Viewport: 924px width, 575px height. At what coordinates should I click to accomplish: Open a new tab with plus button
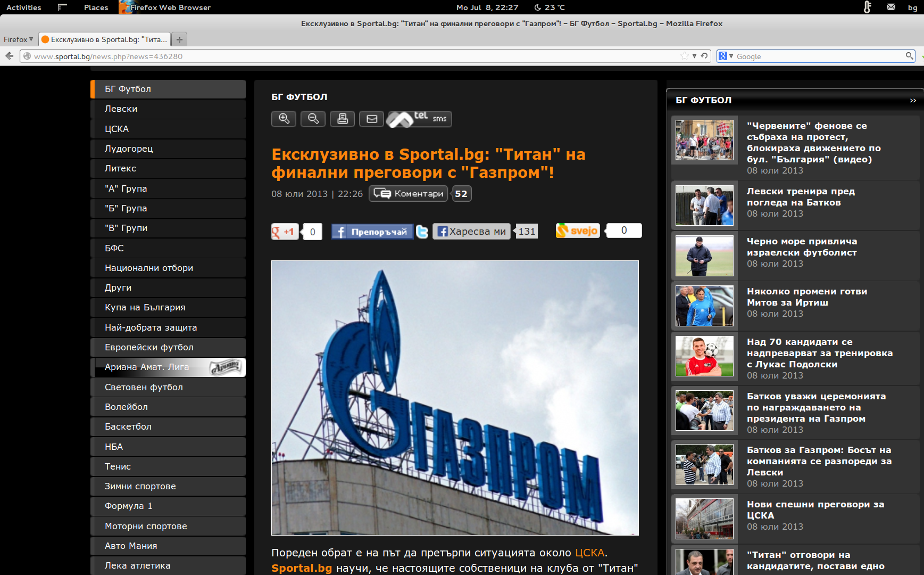coord(180,39)
